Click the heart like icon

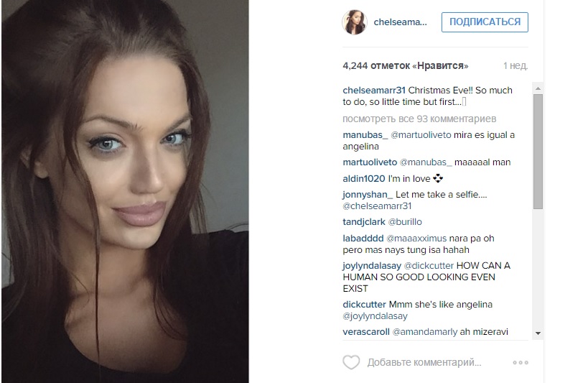(x=351, y=362)
